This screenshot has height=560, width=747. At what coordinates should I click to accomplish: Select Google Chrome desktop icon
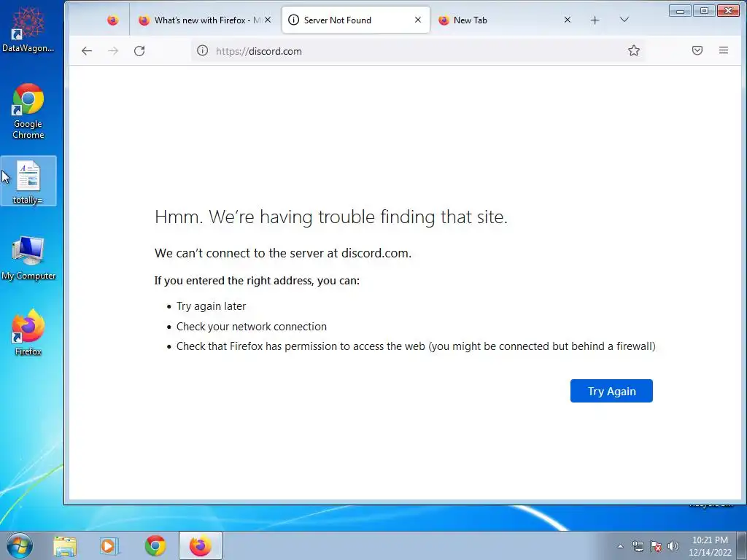click(x=28, y=112)
